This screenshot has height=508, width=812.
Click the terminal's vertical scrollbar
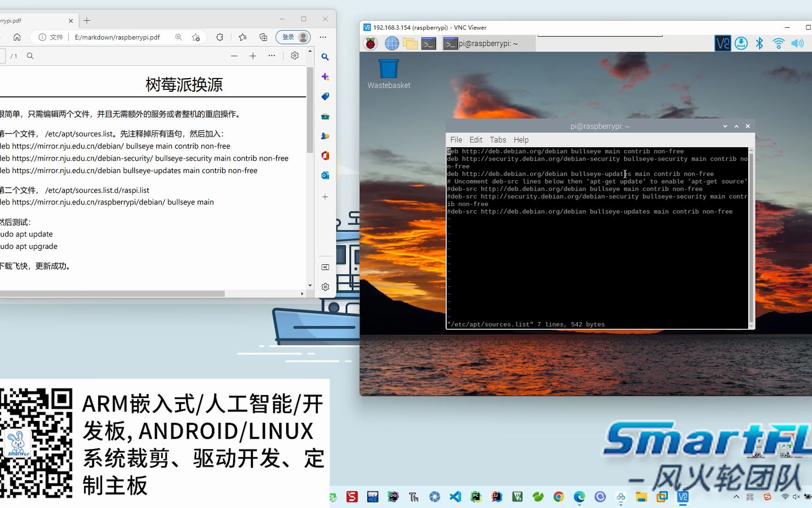(x=751, y=238)
